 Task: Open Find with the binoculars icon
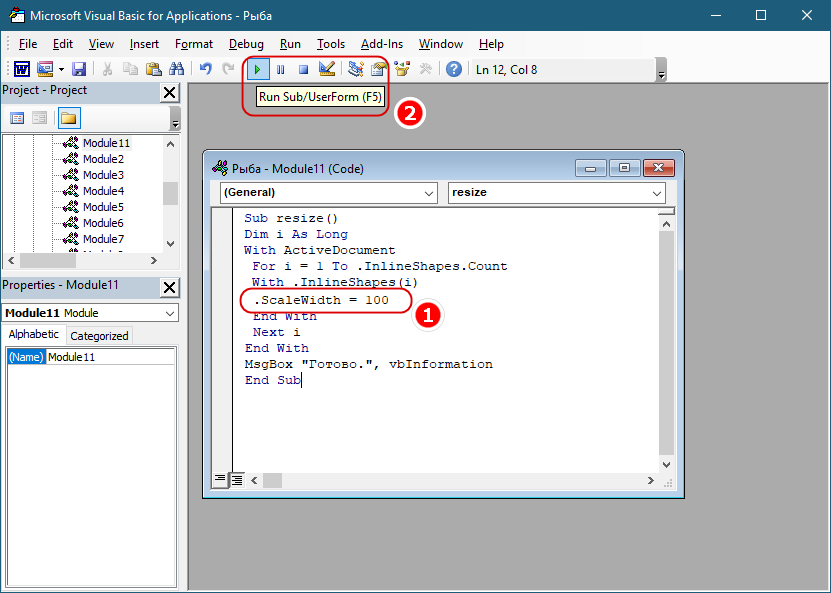point(176,69)
